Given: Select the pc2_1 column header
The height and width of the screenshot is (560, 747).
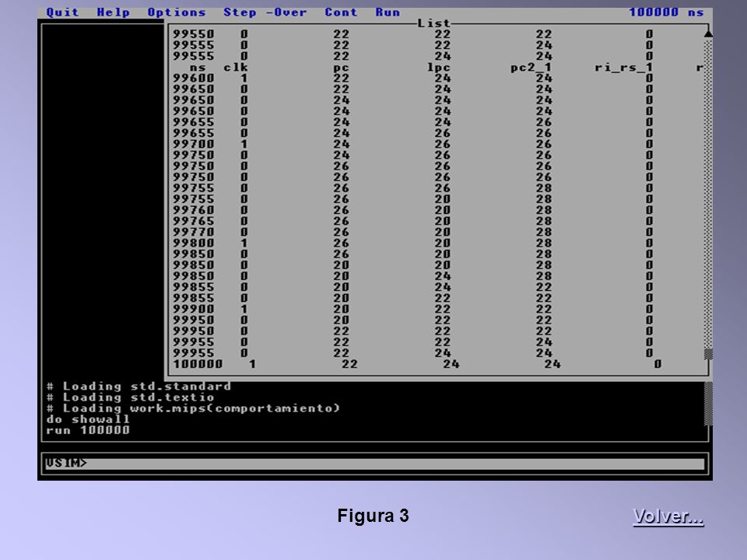Looking at the screenshot, I should pyautogui.click(x=531, y=68).
